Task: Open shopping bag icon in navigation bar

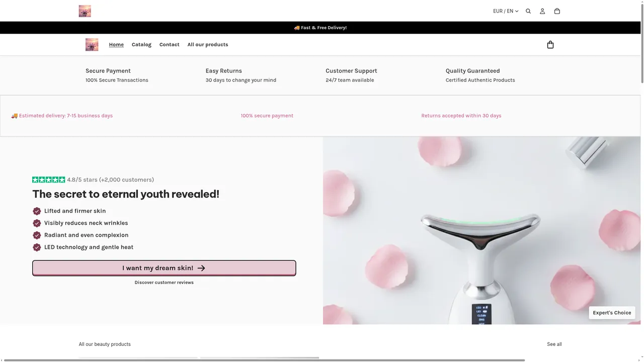Action: coord(550,45)
